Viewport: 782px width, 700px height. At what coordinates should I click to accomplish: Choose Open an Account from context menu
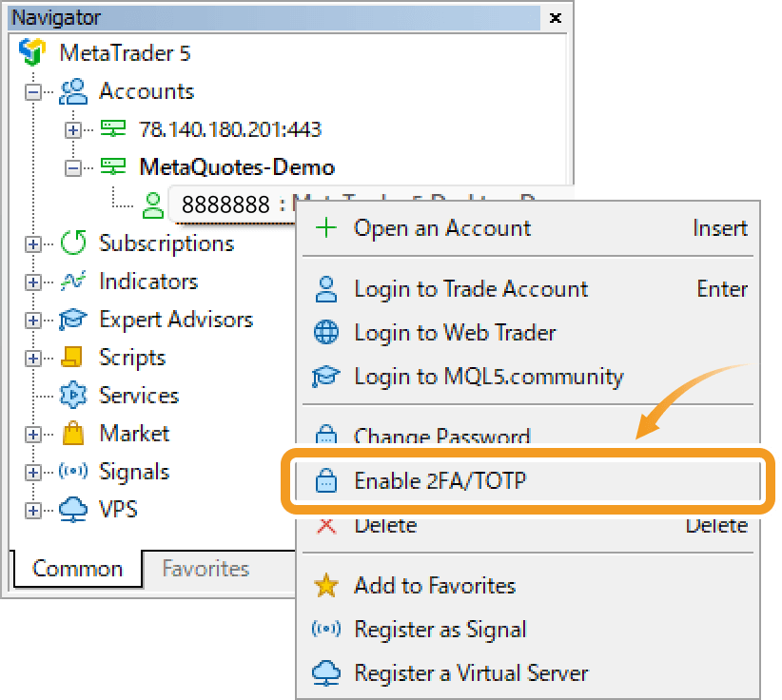point(528,228)
